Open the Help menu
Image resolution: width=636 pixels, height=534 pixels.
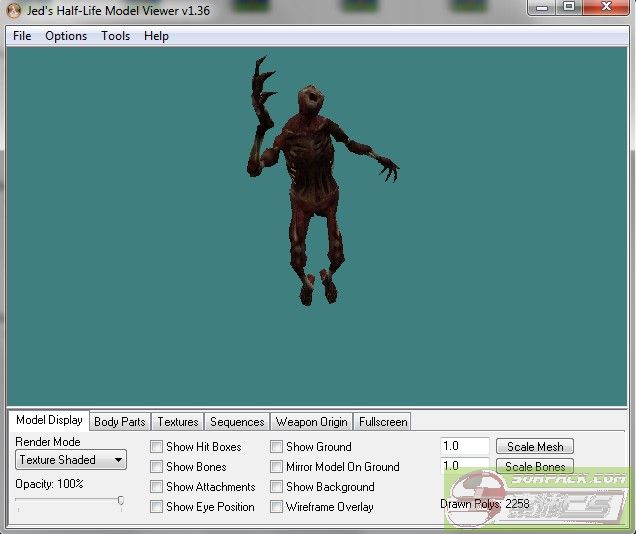156,36
